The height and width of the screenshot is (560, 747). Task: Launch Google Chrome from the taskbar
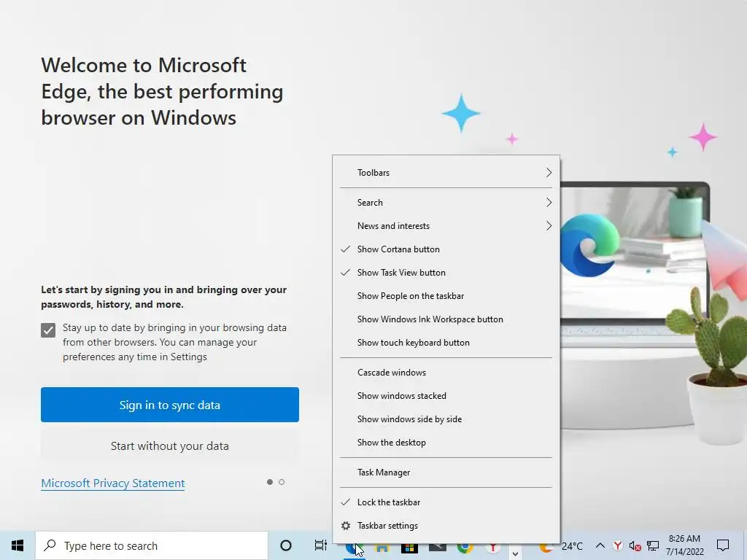point(465,548)
